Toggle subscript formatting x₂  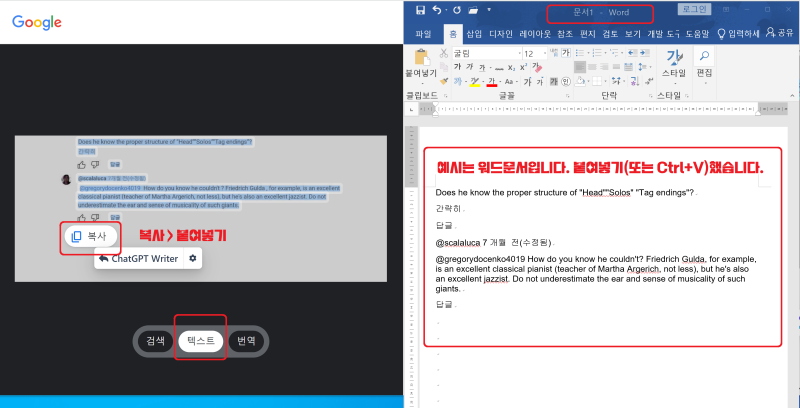point(511,67)
